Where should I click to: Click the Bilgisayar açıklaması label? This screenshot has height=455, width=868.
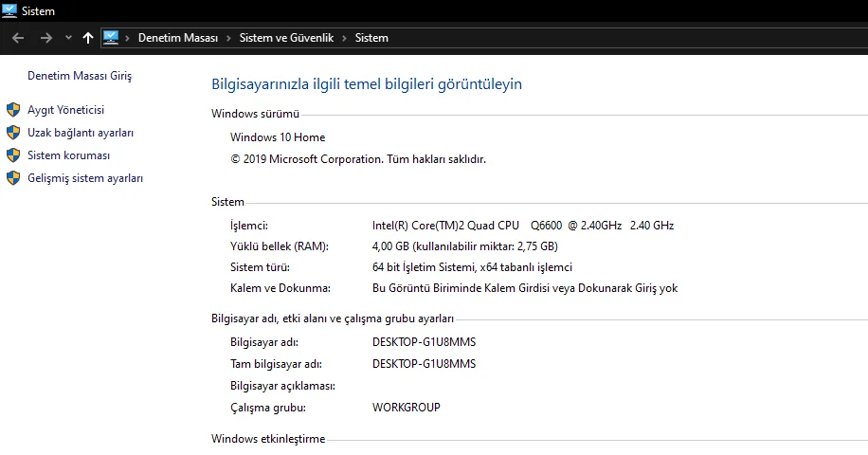283,386
